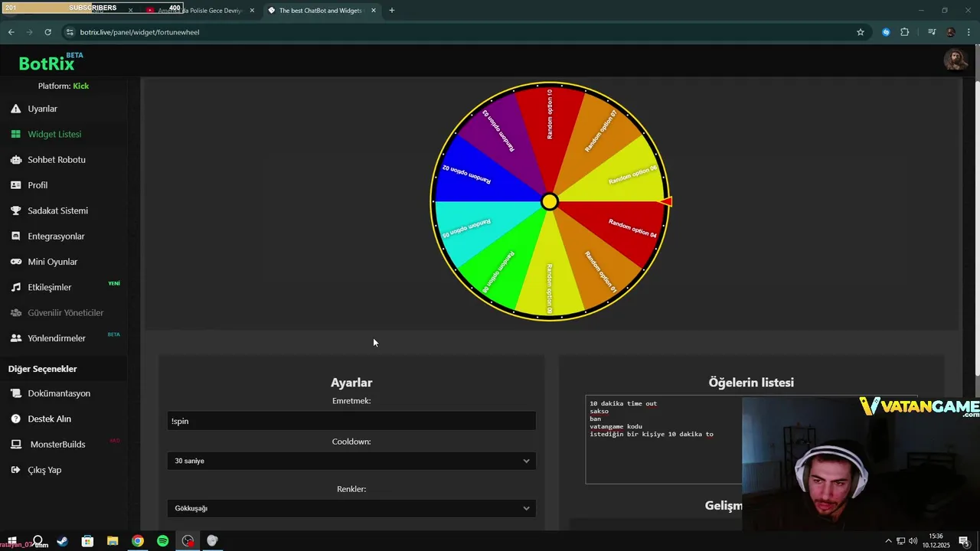980x551 pixels.
Task: Click the yellow center hub of wheel
Action: pyautogui.click(x=550, y=201)
